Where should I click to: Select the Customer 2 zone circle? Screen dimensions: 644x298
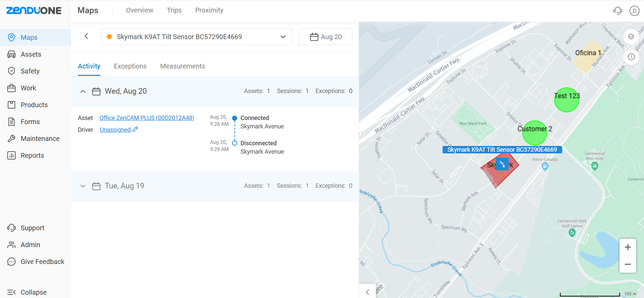coord(535,133)
